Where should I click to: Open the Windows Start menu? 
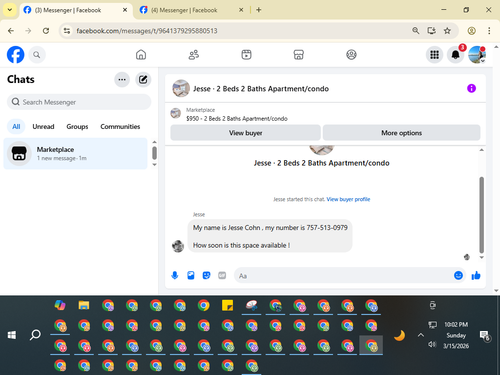(x=12, y=335)
